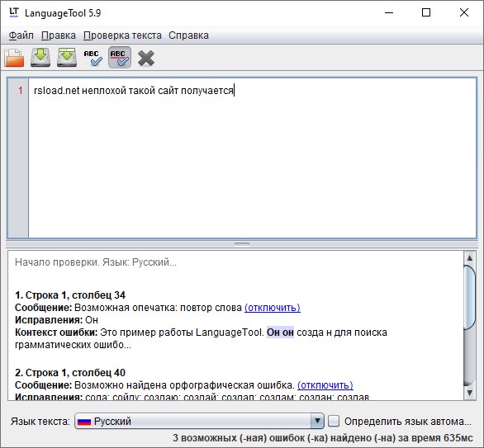The width and height of the screenshot is (484, 448).
Task: Click the Save As toolbar icon
Action: coord(67,58)
